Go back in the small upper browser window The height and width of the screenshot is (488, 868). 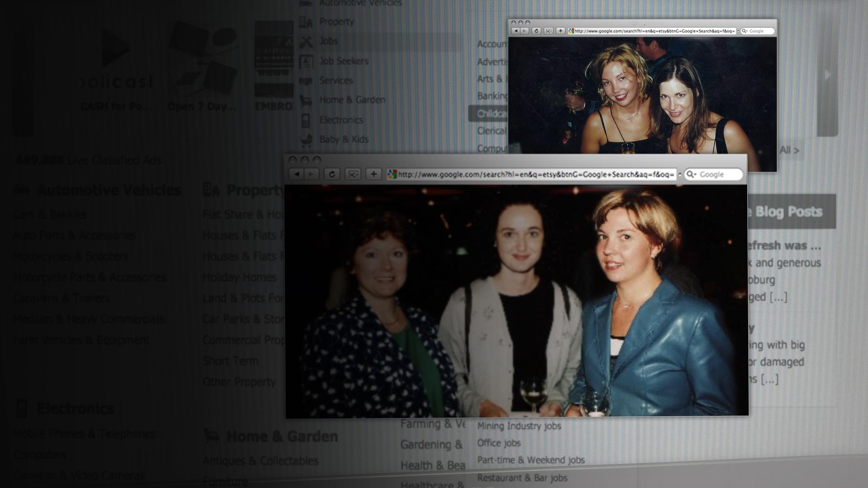point(516,31)
